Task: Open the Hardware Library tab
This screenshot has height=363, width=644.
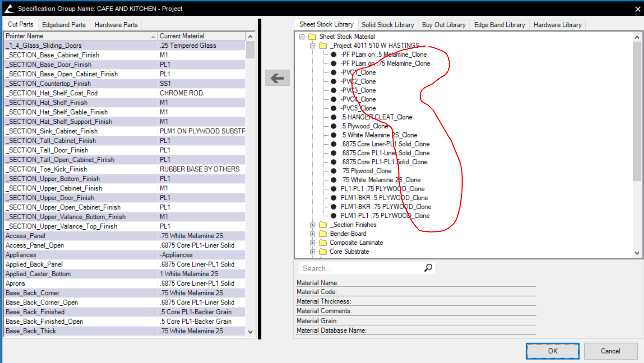Action: point(557,25)
